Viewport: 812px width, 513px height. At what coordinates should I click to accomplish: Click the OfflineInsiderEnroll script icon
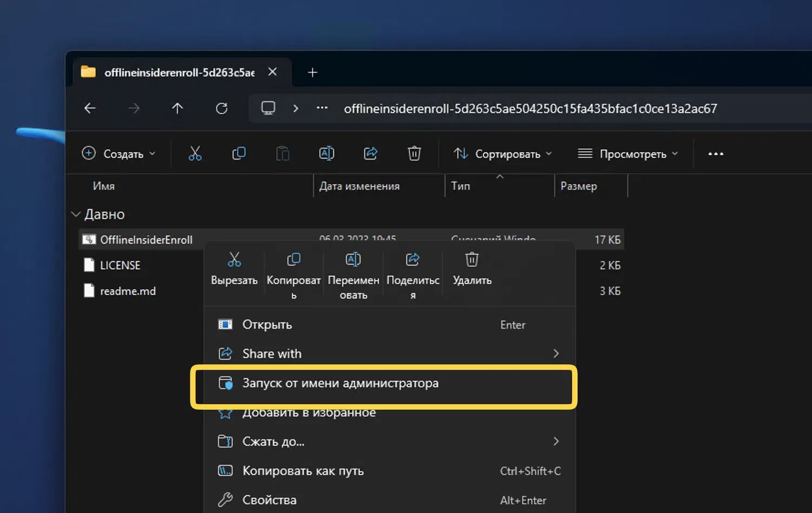click(89, 239)
